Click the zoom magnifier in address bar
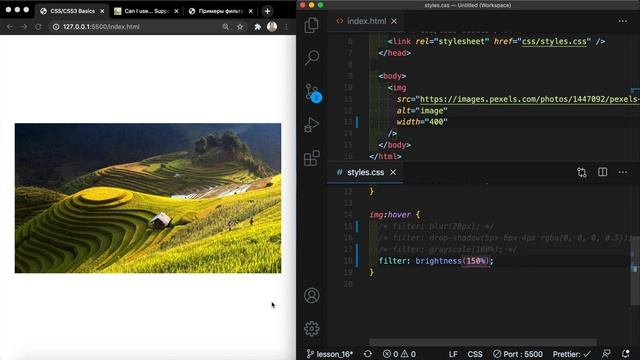This screenshot has height=360, width=640. click(225, 27)
